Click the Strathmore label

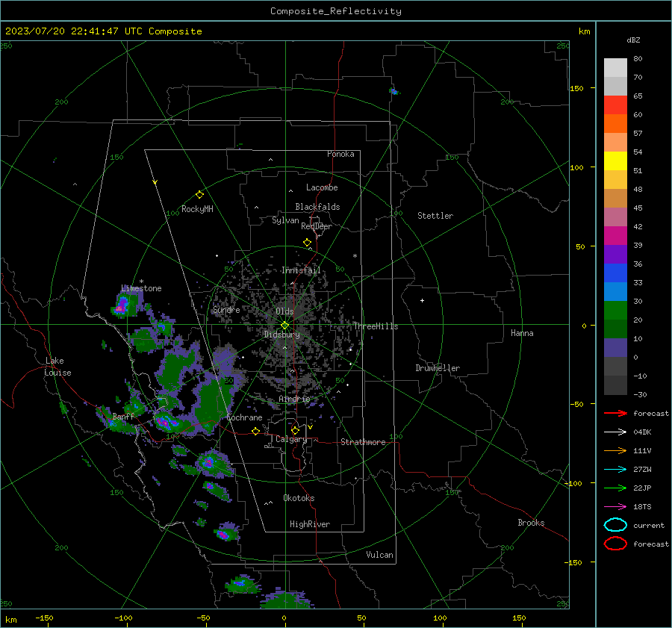pyautogui.click(x=363, y=442)
